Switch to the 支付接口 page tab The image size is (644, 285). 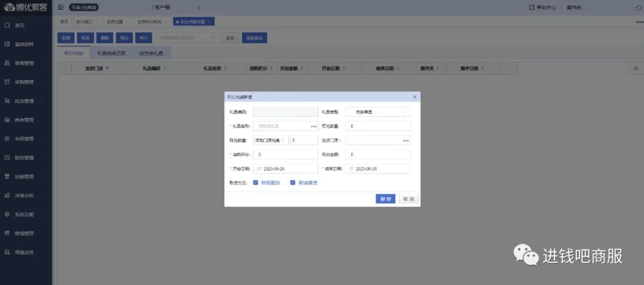tap(85, 22)
